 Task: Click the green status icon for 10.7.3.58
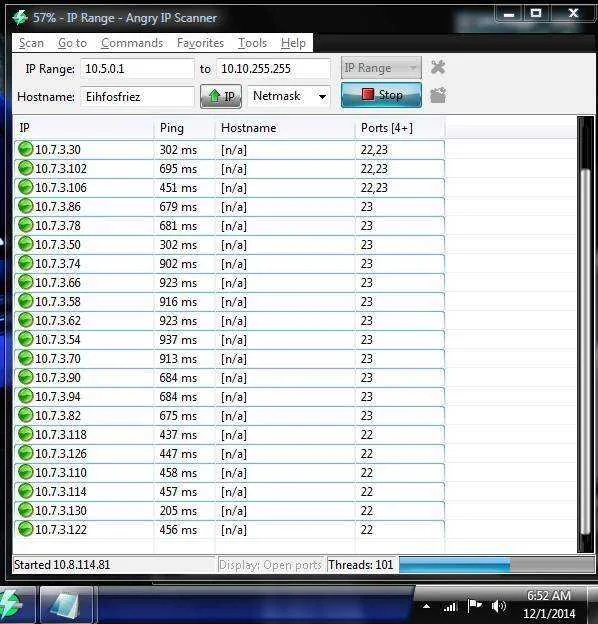pyautogui.click(x=25, y=301)
